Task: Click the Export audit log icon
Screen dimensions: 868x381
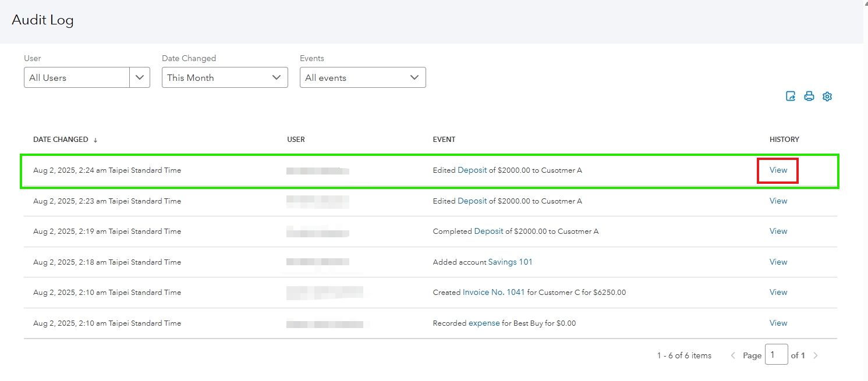Action: [x=791, y=97]
